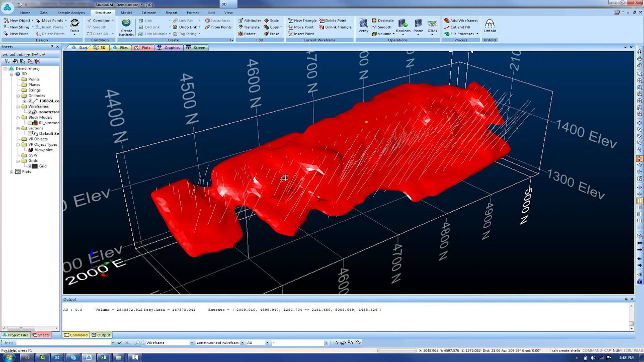
Task: Click From Points in Create group
Action: pos(218,27)
